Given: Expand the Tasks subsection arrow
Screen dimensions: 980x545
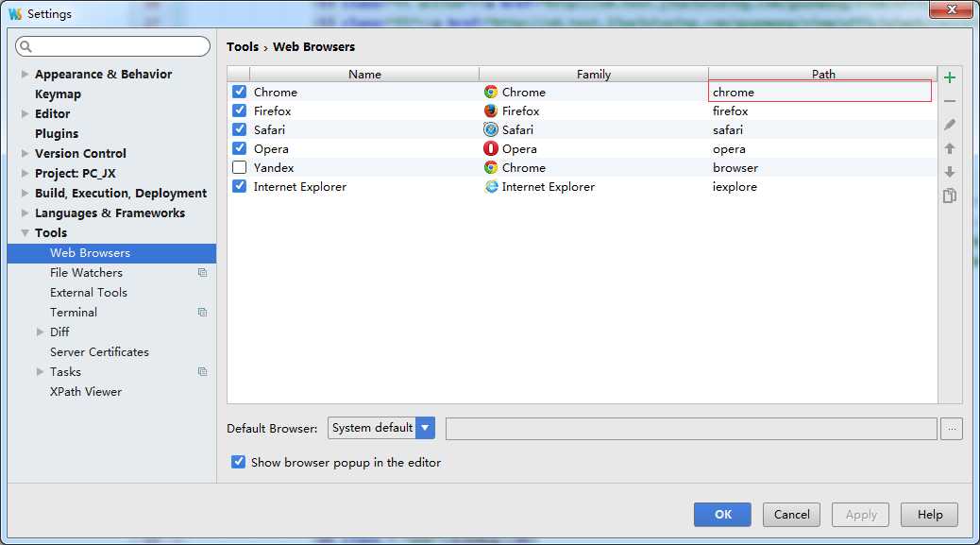Looking at the screenshot, I should (x=40, y=371).
